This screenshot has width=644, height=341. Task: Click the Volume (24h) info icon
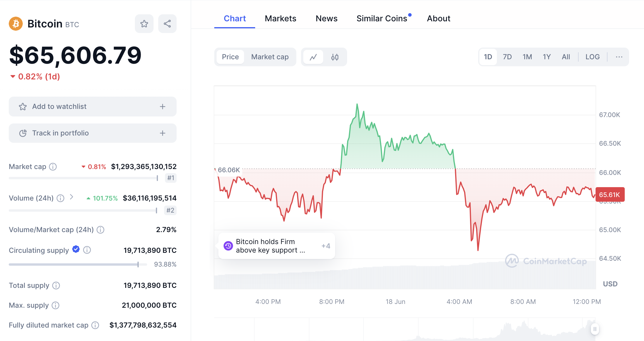click(60, 198)
